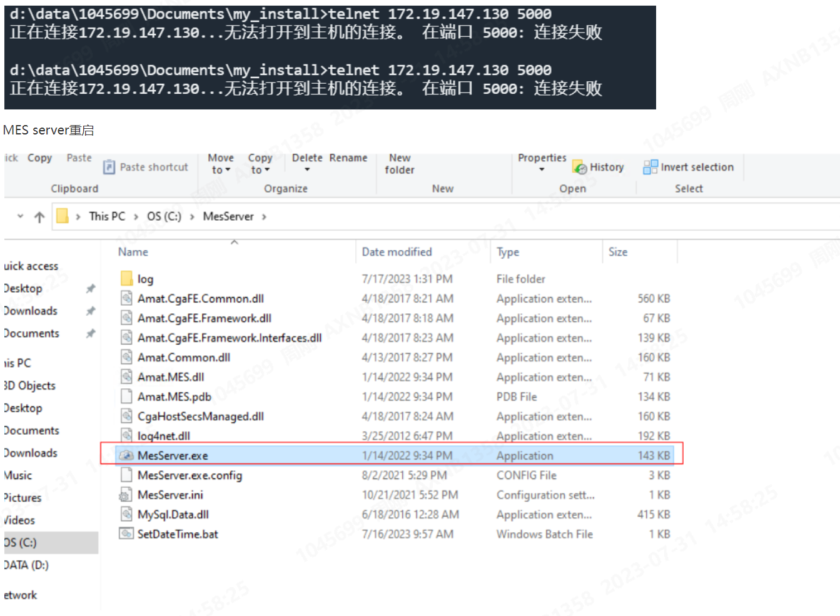Click the pin icon beside Quick access Downloads
Screen dimensions: 840x616
(x=91, y=311)
